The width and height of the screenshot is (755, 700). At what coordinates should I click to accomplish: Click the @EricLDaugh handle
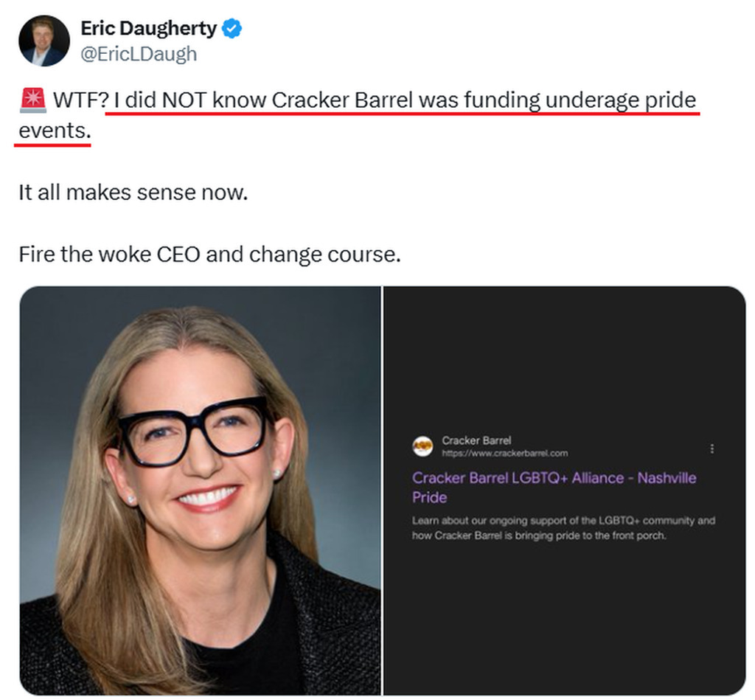click(139, 54)
